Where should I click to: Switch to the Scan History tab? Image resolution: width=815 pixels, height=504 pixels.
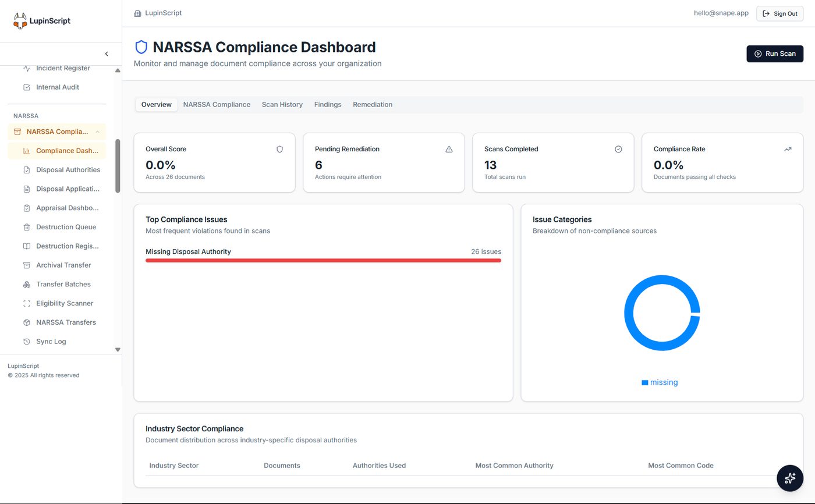pyautogui.click(x=282, y=105)
